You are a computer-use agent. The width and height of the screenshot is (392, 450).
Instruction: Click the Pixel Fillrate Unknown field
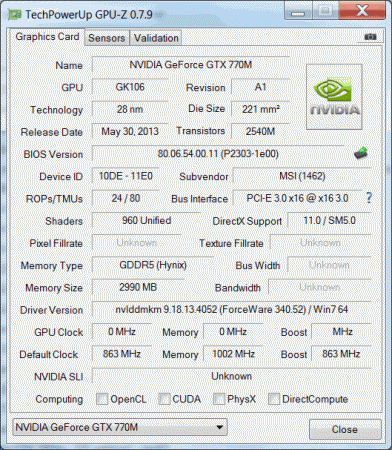137,243
